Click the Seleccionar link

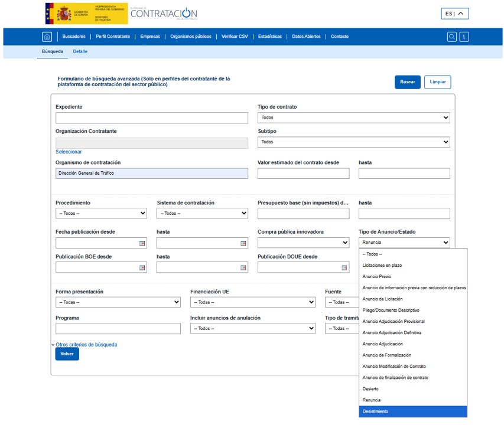69,152
